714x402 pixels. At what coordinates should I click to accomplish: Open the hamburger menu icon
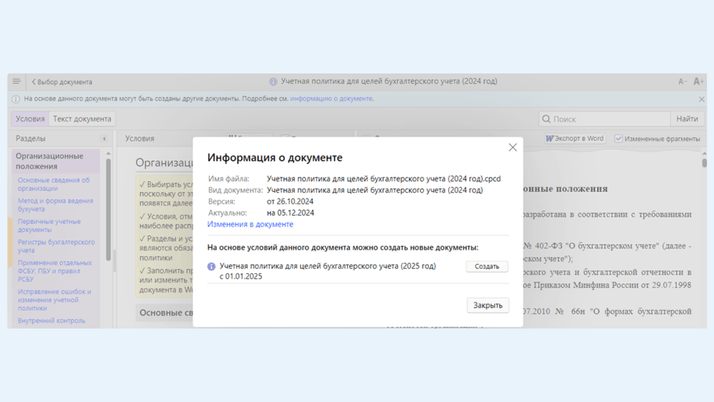point(16,82)
